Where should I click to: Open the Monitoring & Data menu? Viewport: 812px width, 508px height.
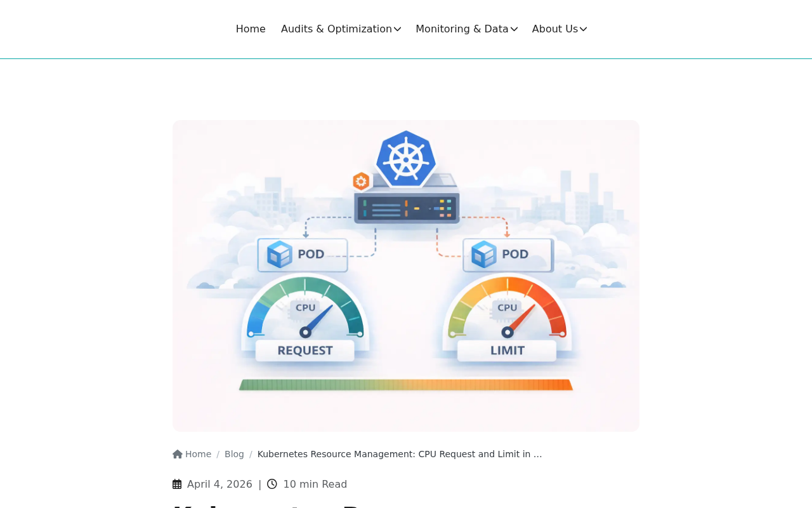click(466, 29)
